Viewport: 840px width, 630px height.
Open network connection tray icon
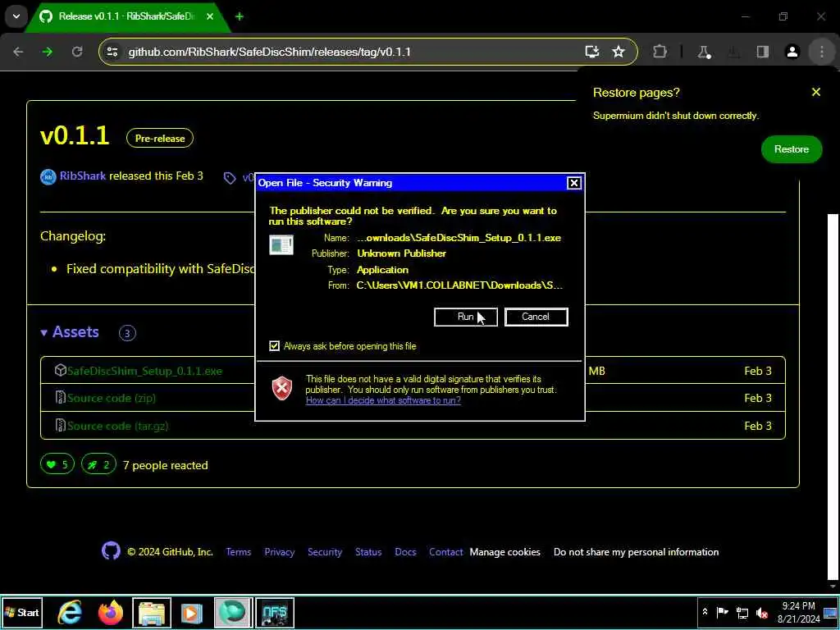742,612
